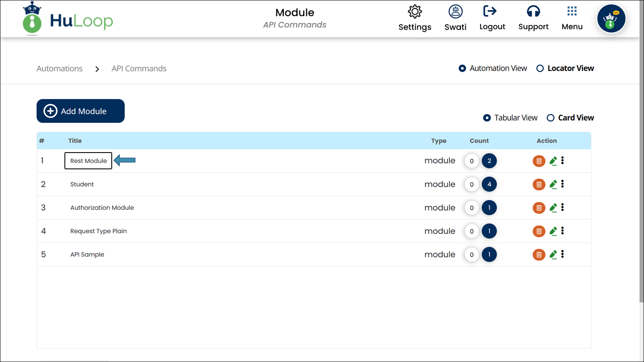Open Support headset icon
644x362 pixels.
533,11
